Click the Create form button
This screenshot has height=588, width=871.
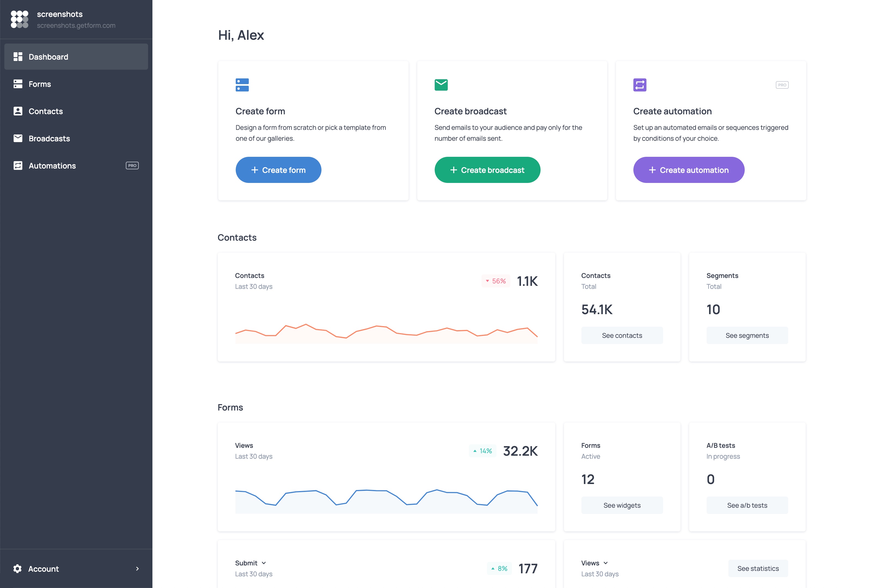tap(278, 170)
